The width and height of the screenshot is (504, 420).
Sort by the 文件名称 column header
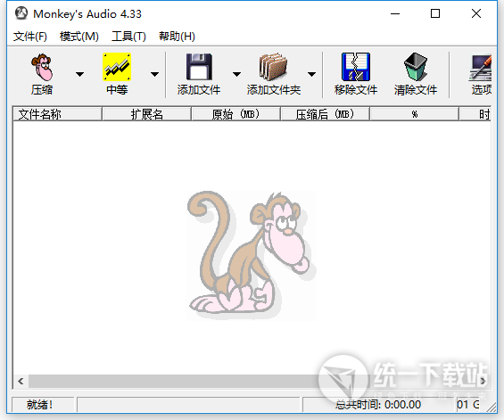tap(57, 114)
